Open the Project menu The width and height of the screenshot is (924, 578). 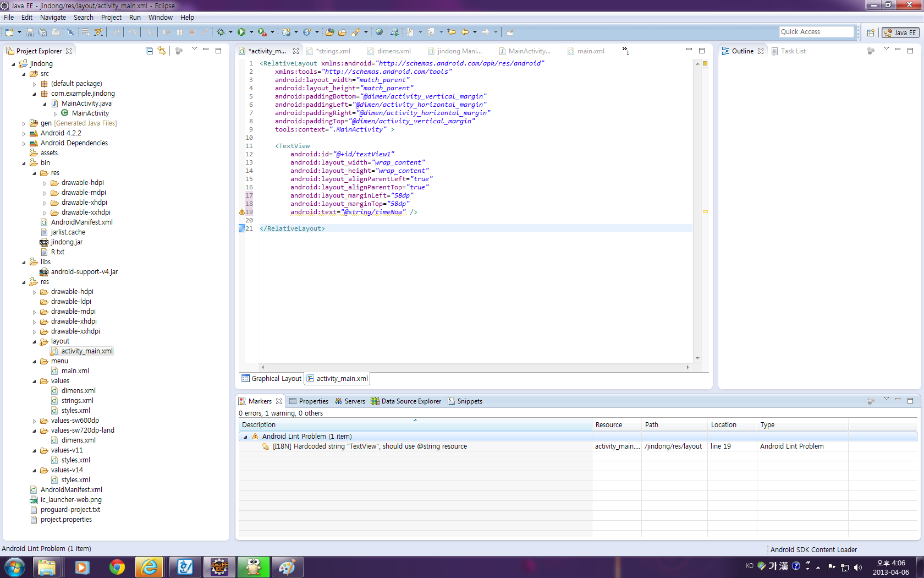pos(111,18)
